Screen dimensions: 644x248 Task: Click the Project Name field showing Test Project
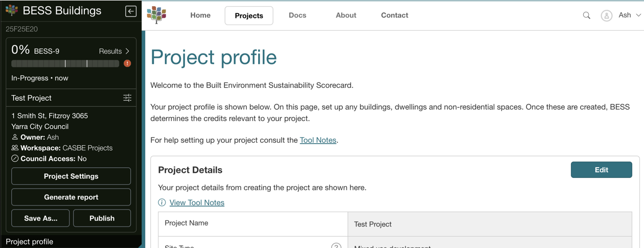pos(489,224)
